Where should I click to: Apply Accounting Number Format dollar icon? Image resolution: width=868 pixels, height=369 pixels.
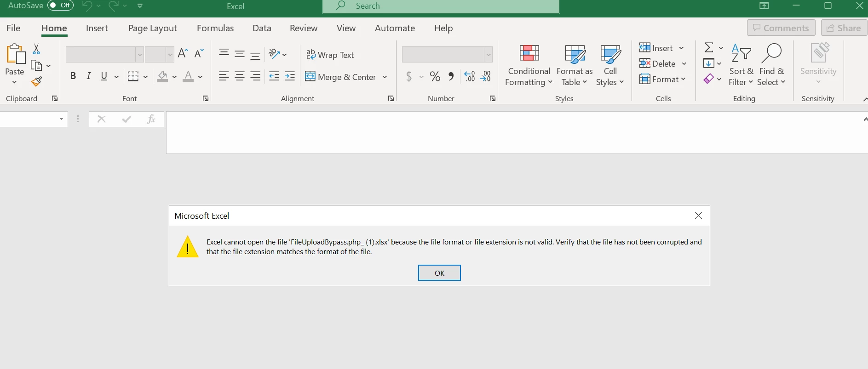click(x=409, y=76)
